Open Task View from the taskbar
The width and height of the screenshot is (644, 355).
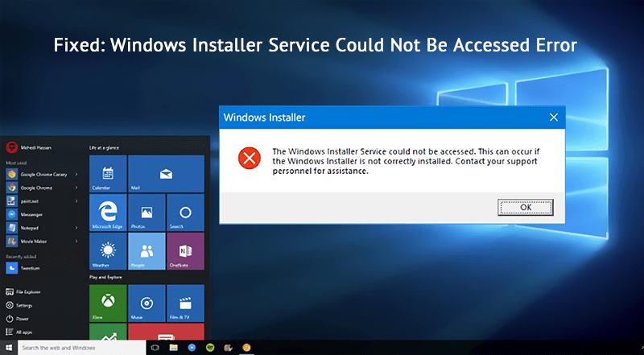coord(155,348)
